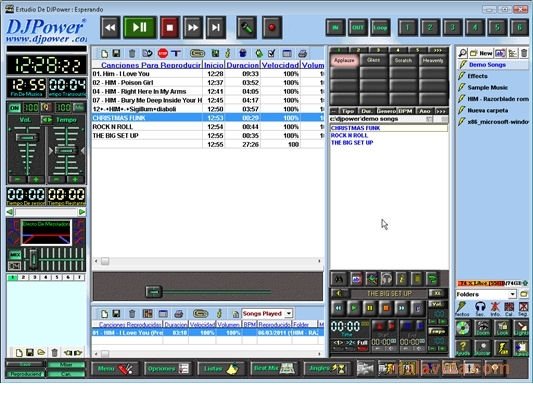Expand more jingle pages with >>> arrow

coord(438,50)
